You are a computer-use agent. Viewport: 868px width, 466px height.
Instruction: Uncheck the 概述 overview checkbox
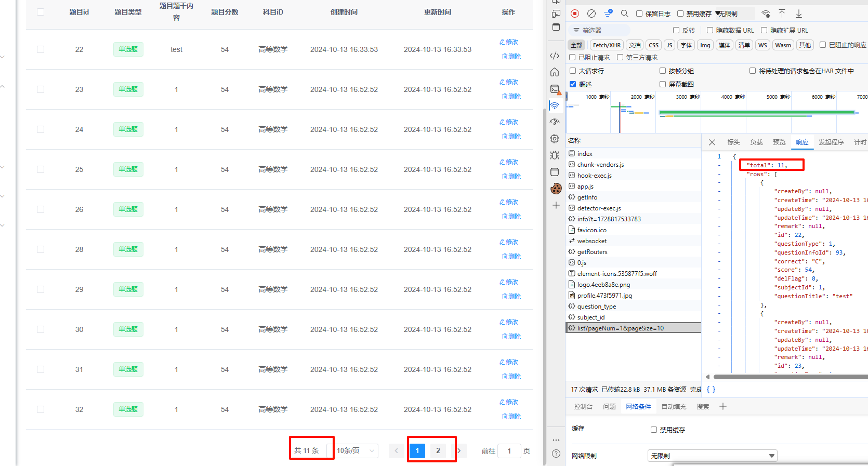click(573, 84)
